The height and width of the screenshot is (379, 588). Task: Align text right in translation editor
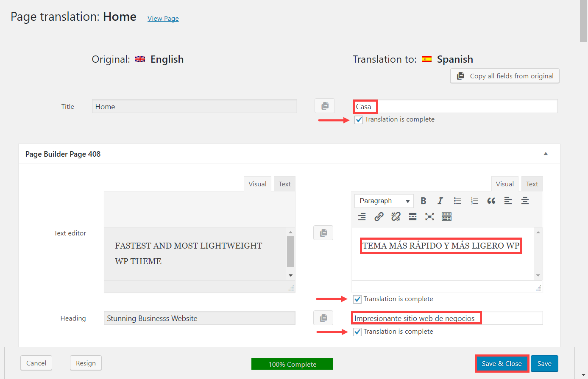click(x=362, y=217)
